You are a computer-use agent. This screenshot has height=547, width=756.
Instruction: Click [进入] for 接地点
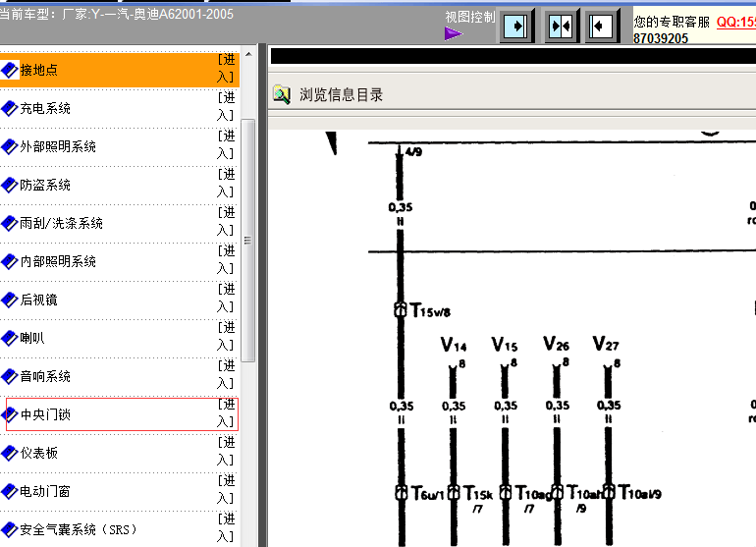point(226,69)
